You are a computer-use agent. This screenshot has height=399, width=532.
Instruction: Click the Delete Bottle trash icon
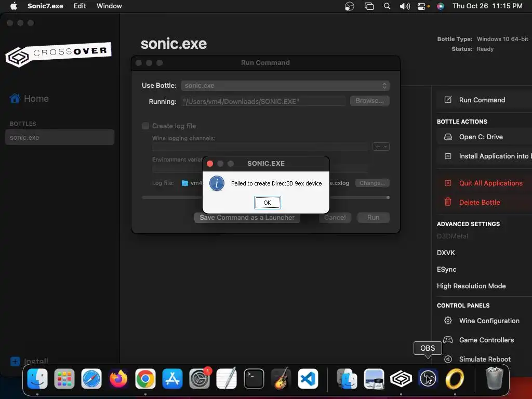click(x=448, y=202)
